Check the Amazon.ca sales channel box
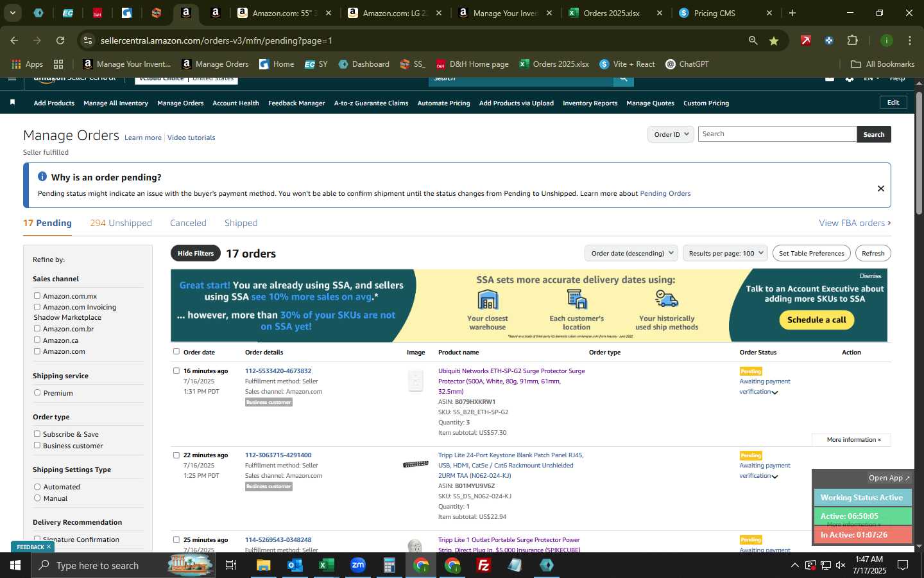Image resolution: width=924 pixels, height=578 pixels. coord(37,340)
